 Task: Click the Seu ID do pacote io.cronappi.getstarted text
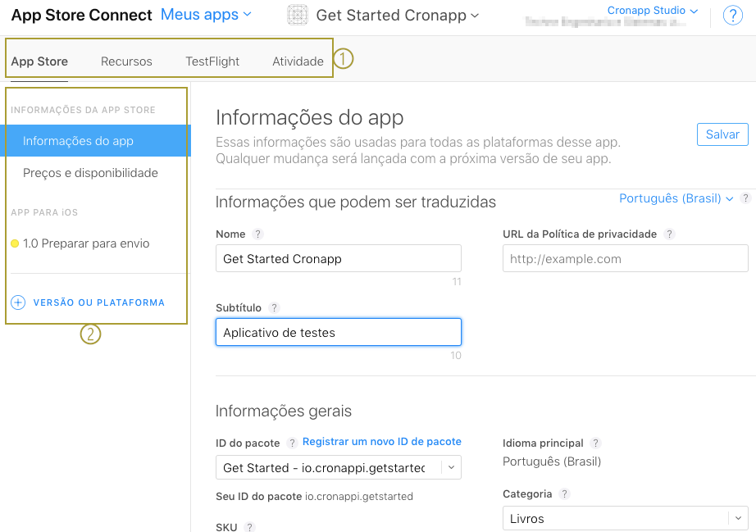[x=314, y=496]
